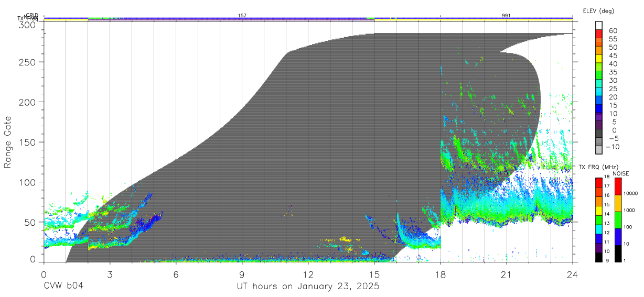
Task: Click the '30' label on ELEV colorbar
Action: coord(613,81)
